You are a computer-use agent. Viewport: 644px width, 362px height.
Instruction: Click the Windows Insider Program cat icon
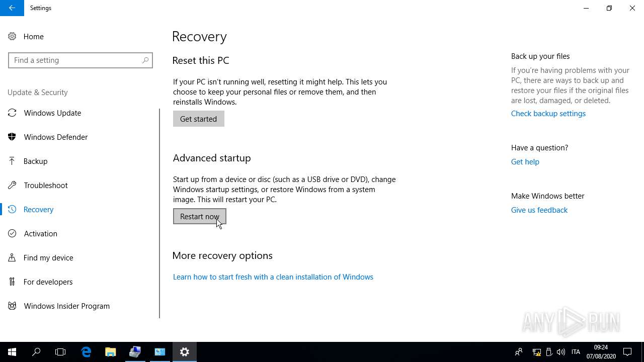click(x=12, y=306)
